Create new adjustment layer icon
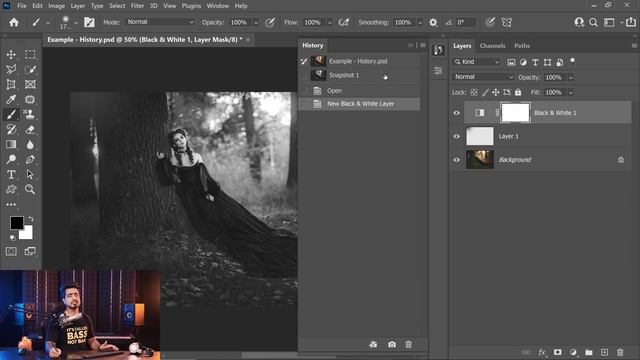 [573, 352]
